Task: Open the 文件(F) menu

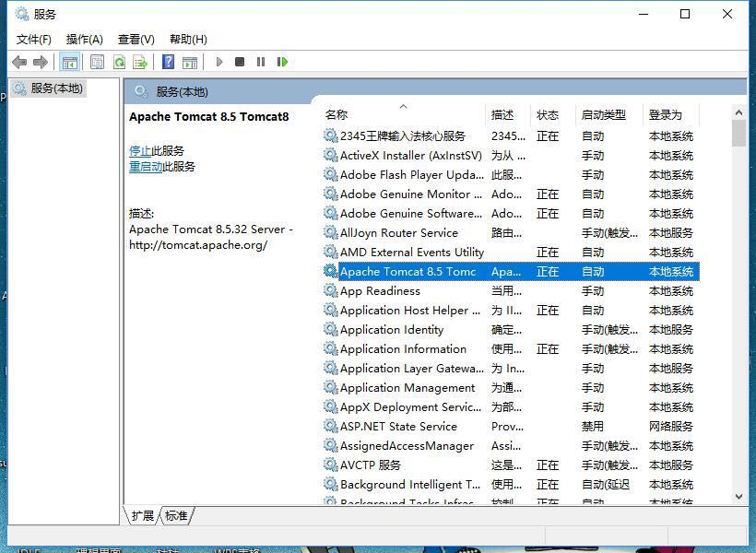Action: point(34,39)
